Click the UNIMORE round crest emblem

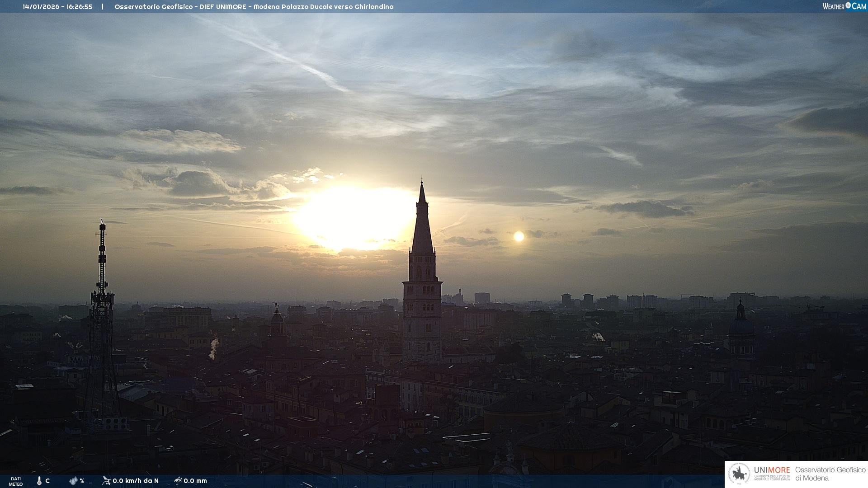pos(739,474)
